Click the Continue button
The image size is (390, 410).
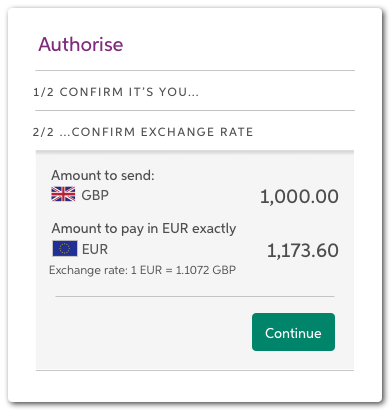tap(293, 332)
